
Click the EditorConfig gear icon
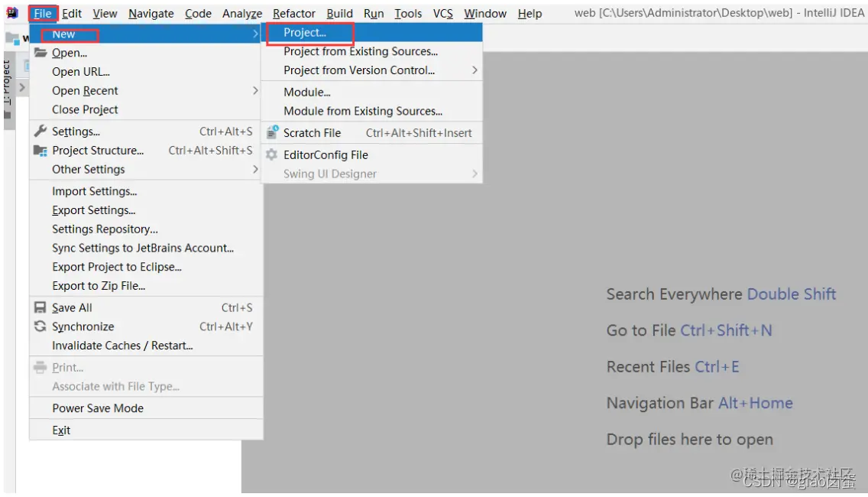pos(271,154)
